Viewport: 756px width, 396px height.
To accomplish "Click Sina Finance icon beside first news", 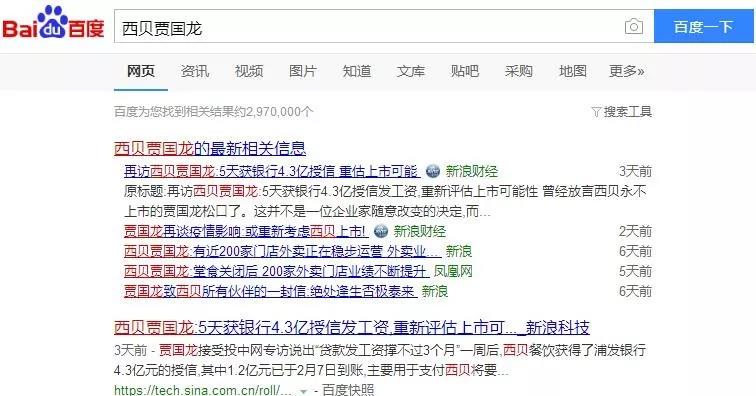I will pos(433,171).
